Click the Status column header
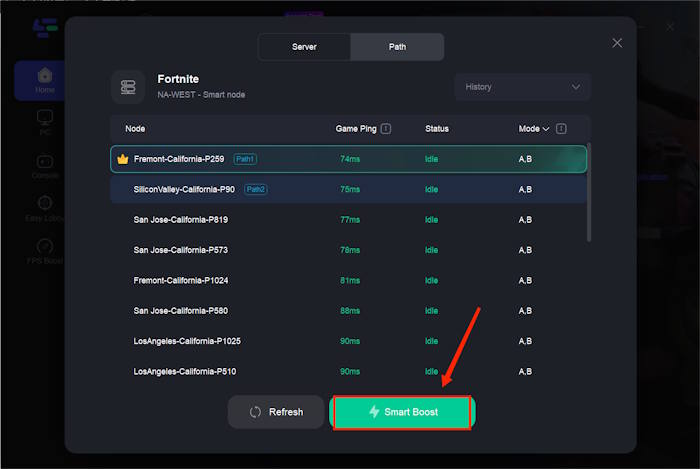Image resolution: width=700 pixels, height=469 pixels. click(437, 129)
